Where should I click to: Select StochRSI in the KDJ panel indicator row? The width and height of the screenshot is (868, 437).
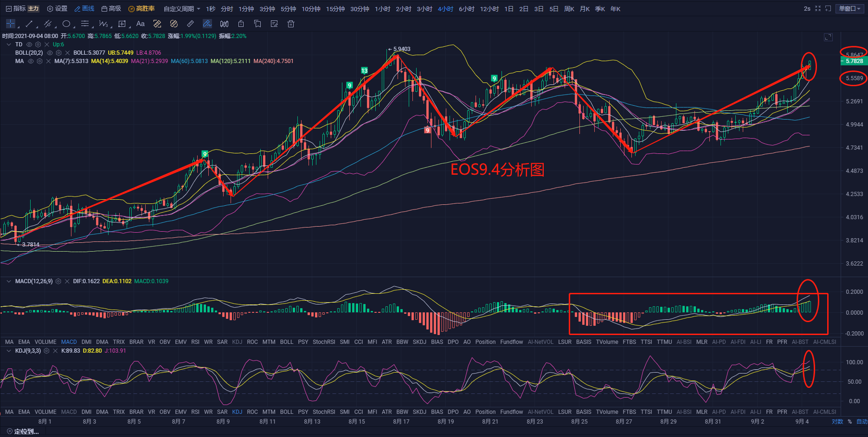[x=324, y=412]
